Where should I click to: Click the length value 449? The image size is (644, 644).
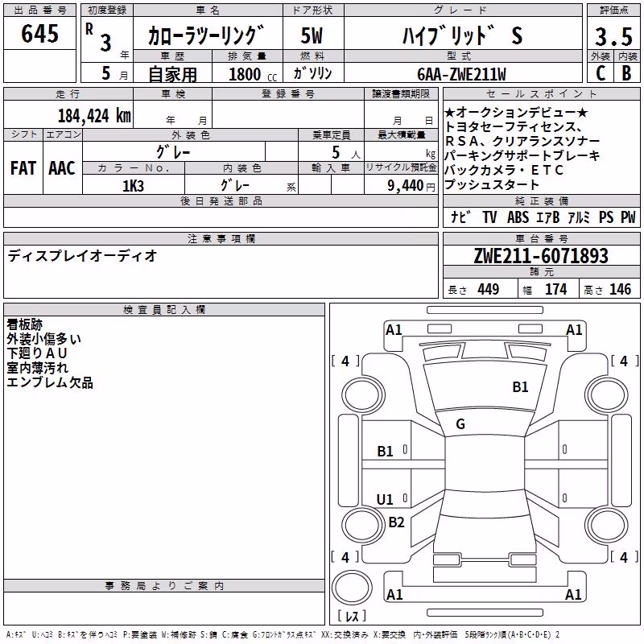coord(488,289)
